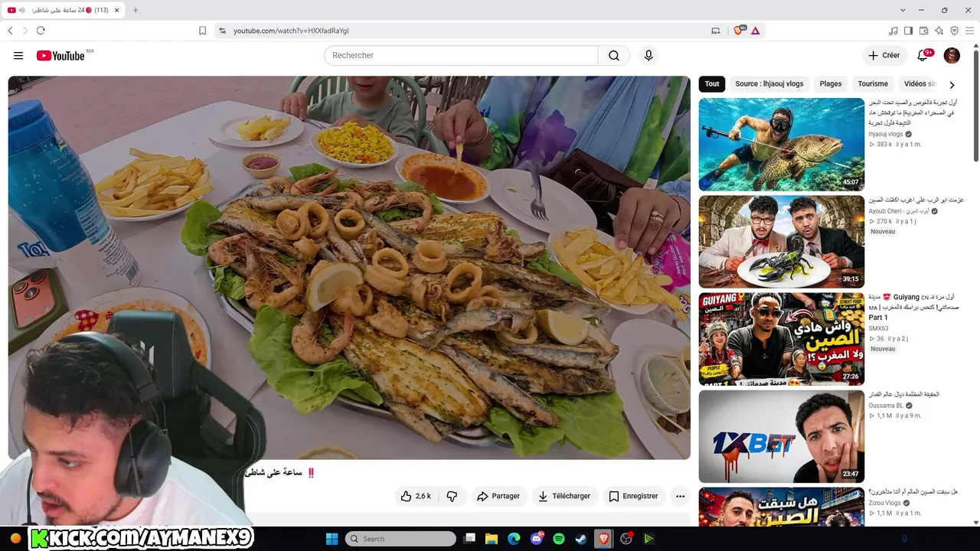Select the "Plages" filter chip

pos(831,84)
